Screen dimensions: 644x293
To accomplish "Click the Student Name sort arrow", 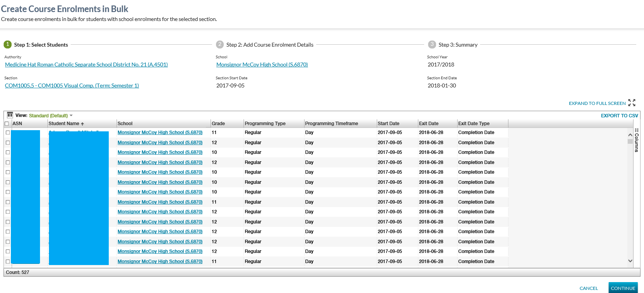I will 82,124.
